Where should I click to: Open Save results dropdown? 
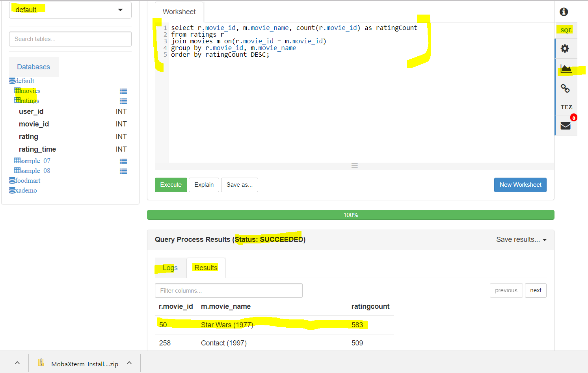click(x=521, y=239)
